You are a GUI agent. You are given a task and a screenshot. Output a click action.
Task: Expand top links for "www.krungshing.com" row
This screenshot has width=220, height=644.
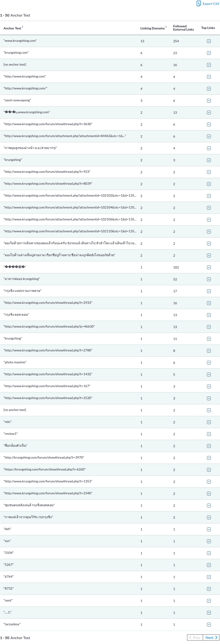[x=209, y=41]
